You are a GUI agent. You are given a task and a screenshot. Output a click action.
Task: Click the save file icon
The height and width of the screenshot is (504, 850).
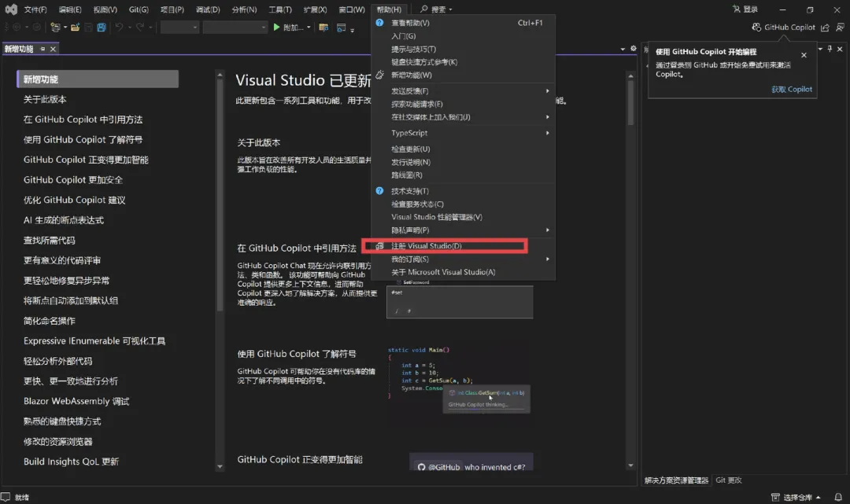pos(88,27)
